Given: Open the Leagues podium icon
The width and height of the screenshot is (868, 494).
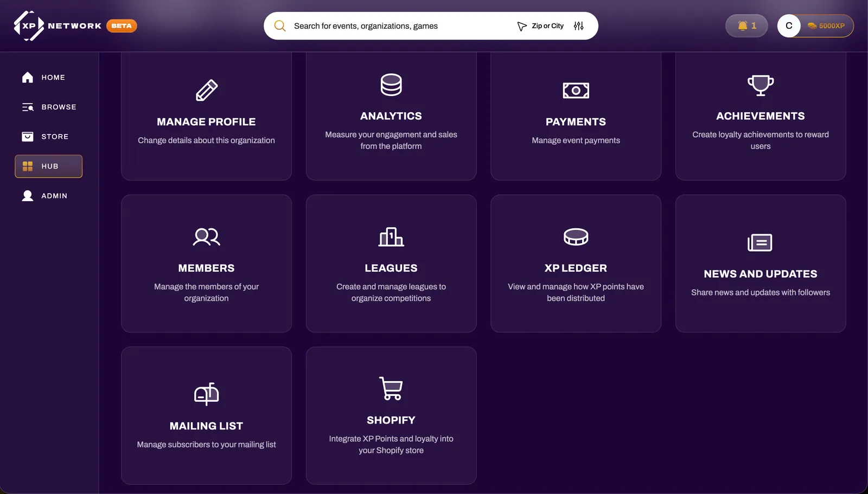Looking at the screenshot, I should tap(391, 237).
